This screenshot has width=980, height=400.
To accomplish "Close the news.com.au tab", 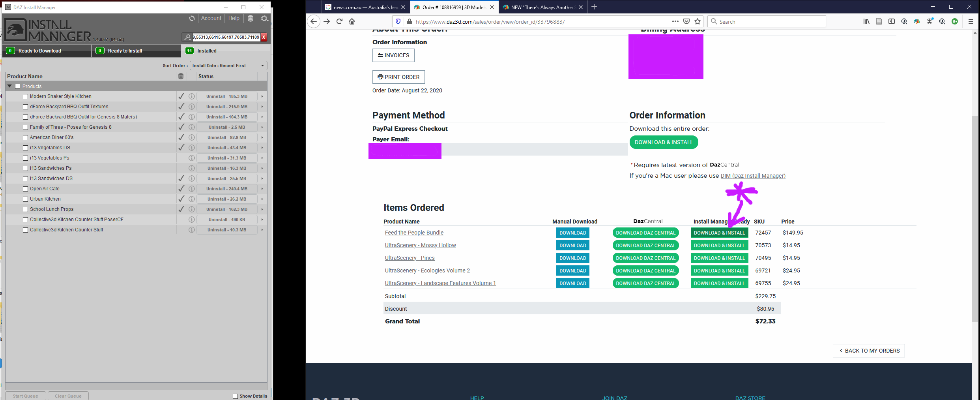I will 403,7.
